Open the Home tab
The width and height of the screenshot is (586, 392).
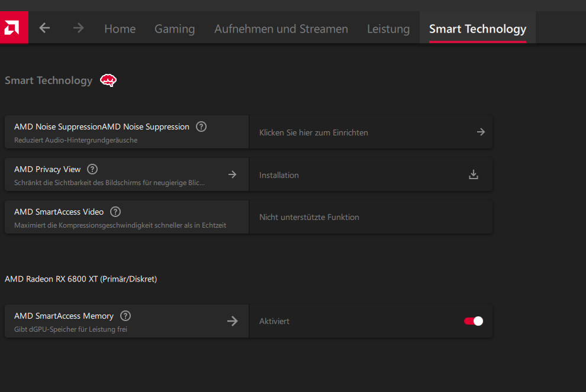(120, 29)
